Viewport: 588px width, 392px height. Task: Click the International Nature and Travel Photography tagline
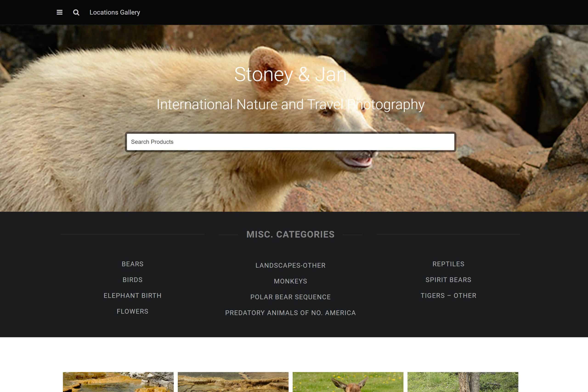coord(291,104)
